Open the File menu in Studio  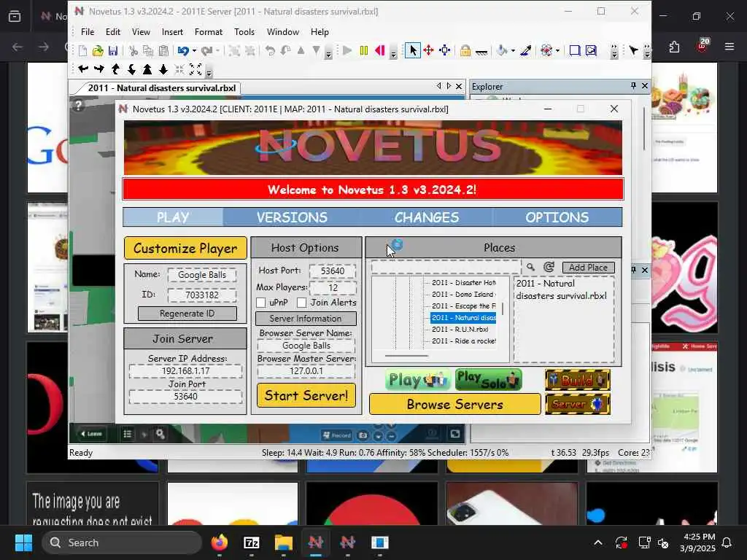click(88, 32)
